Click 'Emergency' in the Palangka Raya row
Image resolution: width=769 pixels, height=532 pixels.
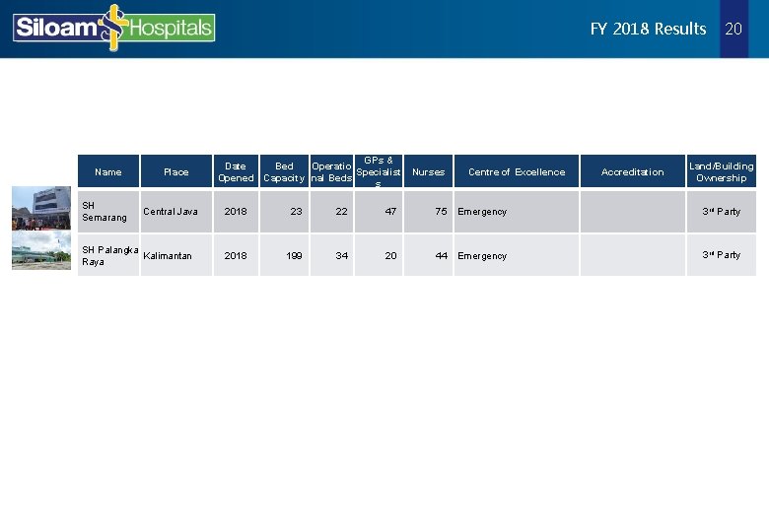(482, 256)
